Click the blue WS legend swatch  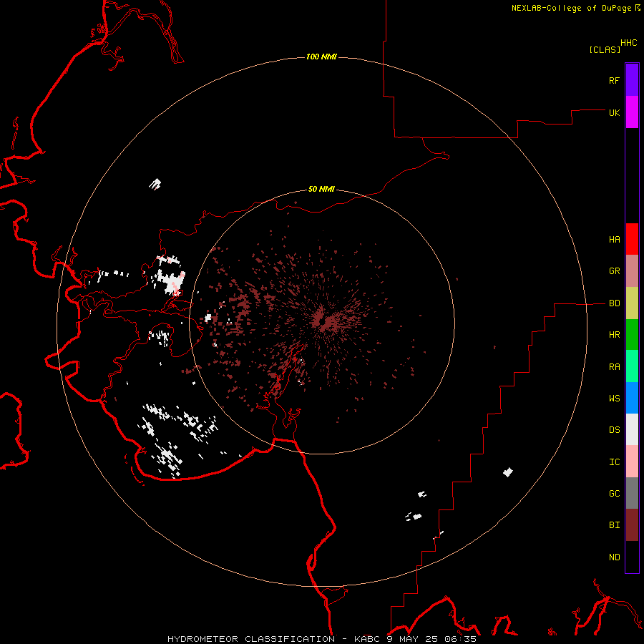632,398
